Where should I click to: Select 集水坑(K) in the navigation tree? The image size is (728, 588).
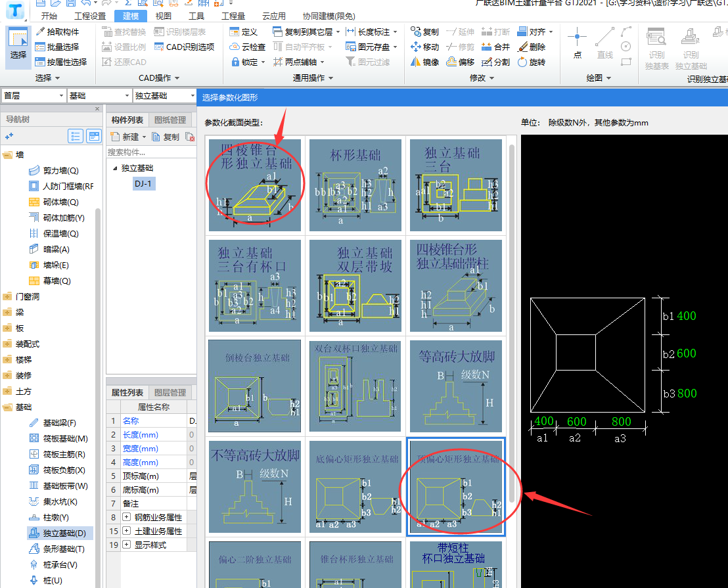pyautogui.click(x=54, y=502)
